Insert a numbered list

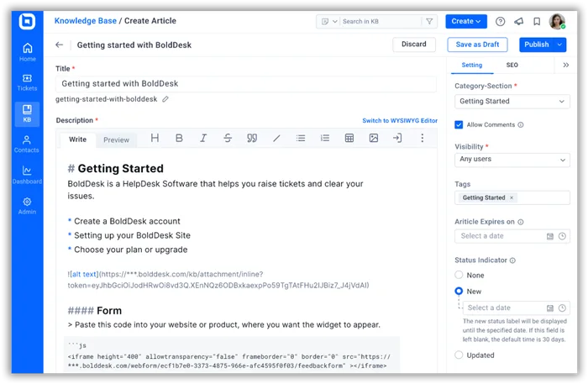tap(325, 138)
